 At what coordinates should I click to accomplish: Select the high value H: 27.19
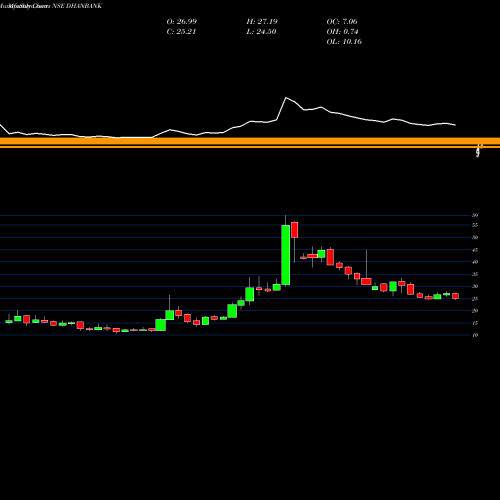point(262,21)
